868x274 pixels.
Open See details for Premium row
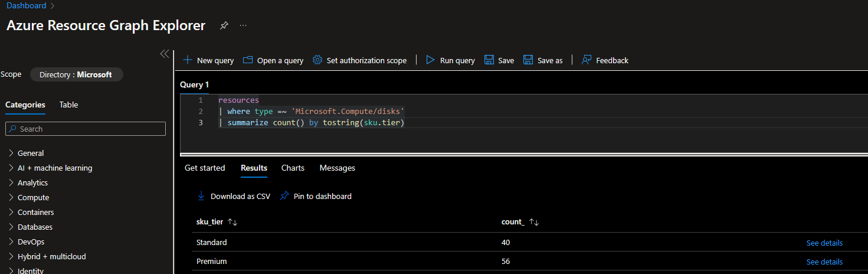coord(824,262)
